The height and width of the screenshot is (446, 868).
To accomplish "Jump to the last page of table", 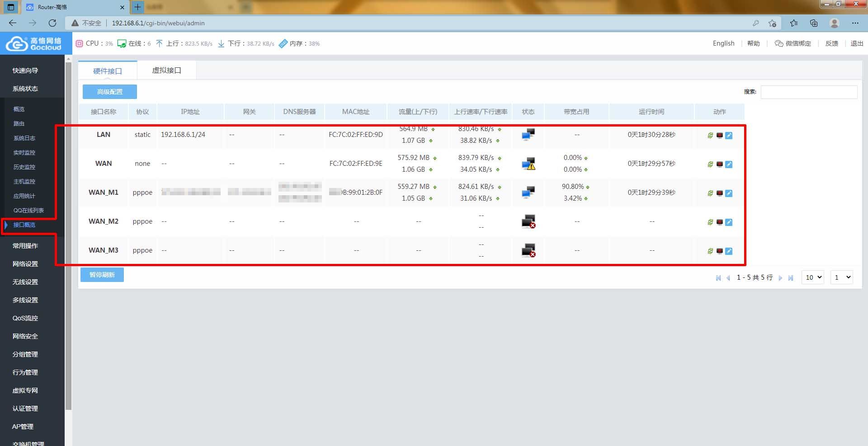I will (791, 278).
